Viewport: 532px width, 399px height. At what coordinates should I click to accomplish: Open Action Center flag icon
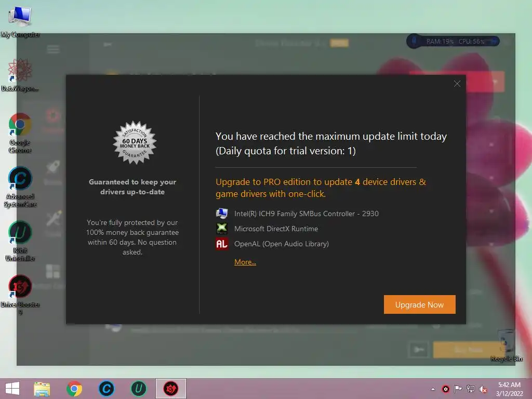(458, 389)
